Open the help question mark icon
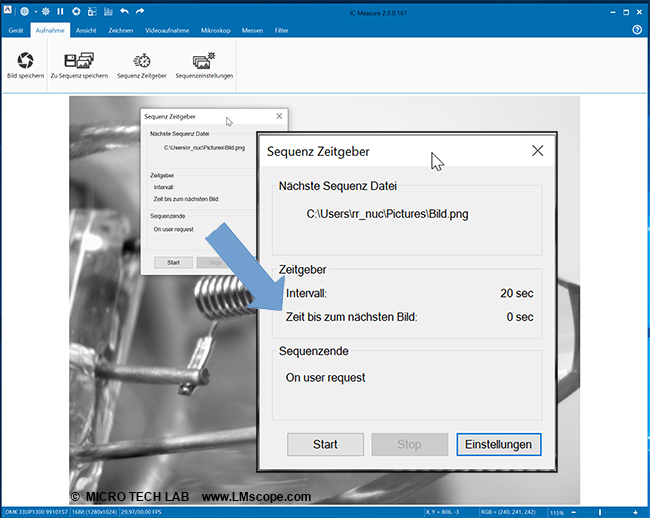 637,30
